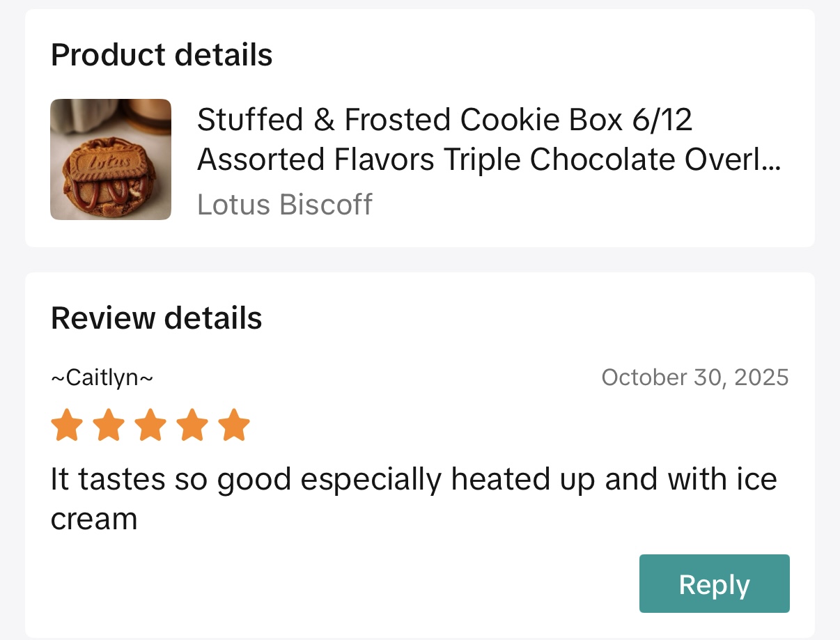Click the Product details heading
Screen dimensions: 840x640
[162, 55]
